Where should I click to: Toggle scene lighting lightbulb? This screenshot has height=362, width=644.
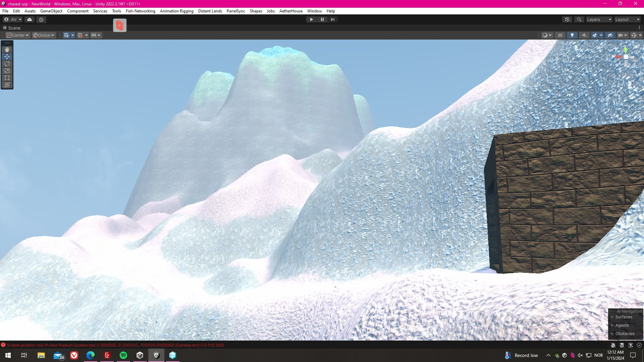click(x=572, y=35)
